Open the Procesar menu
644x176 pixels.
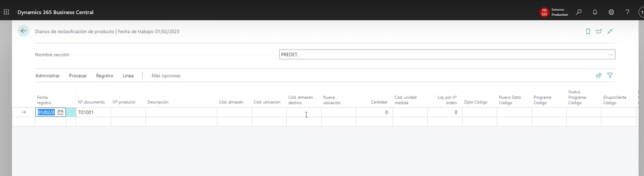pyautogui.click(x=78, y=76)
